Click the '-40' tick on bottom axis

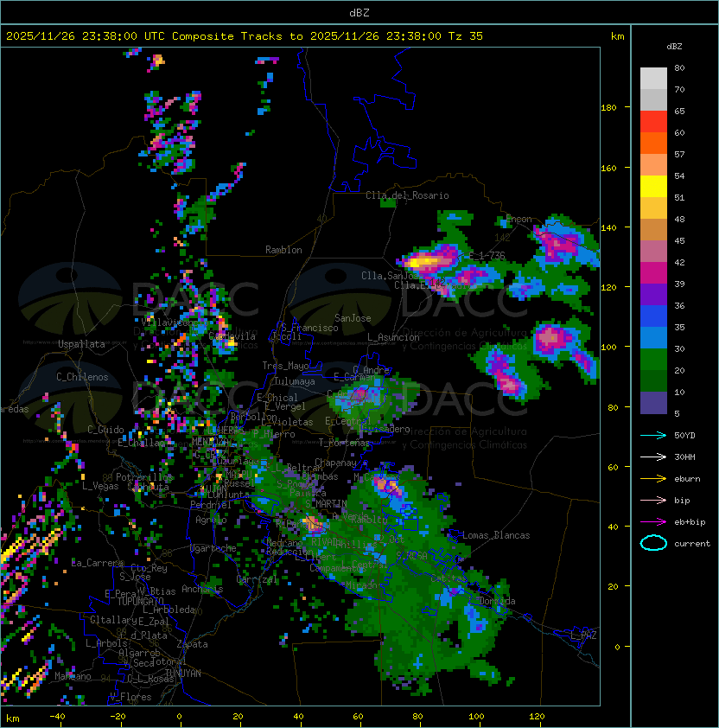57,717
